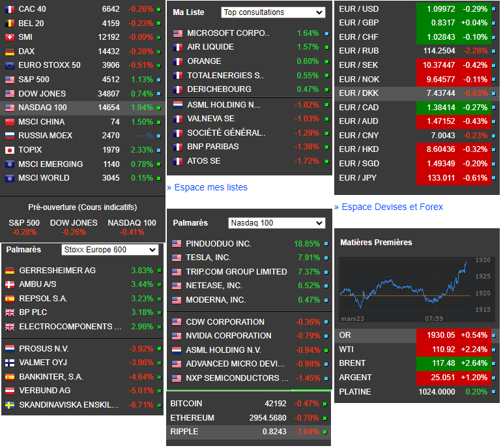Open the Palmarès 'Nasdaq 100' dropdown

[276, 223]
